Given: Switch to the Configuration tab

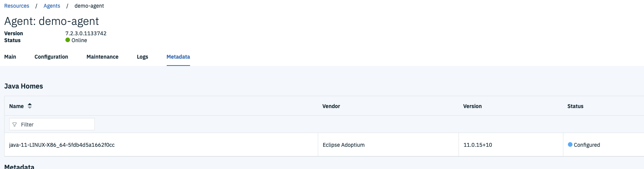Looking at the screenshot, I should click(51, 57).
